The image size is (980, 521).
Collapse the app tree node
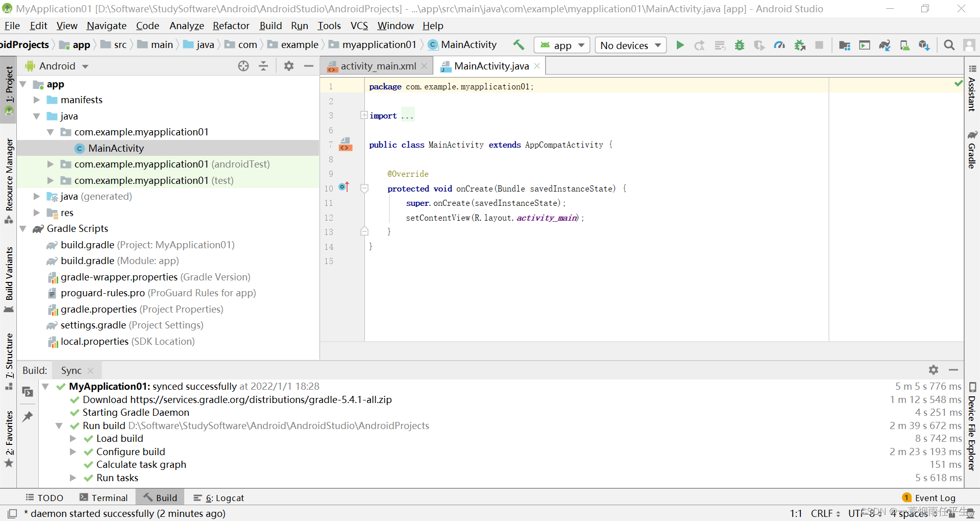23,84
